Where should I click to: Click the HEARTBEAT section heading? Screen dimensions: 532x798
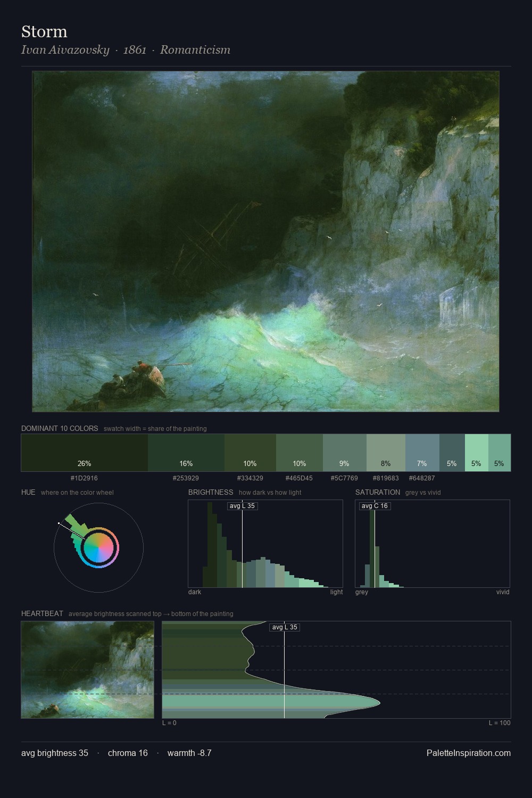point(42,613)
